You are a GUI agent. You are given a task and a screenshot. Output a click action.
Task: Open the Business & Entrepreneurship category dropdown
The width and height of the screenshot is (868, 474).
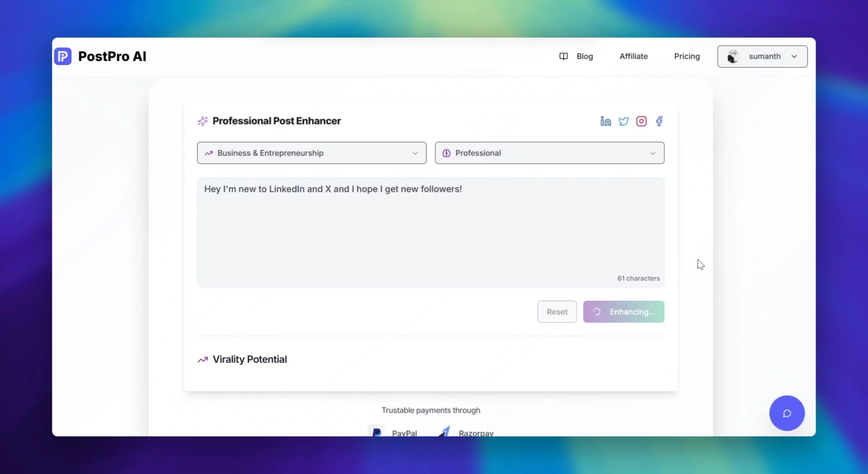(x=311, y=153)
